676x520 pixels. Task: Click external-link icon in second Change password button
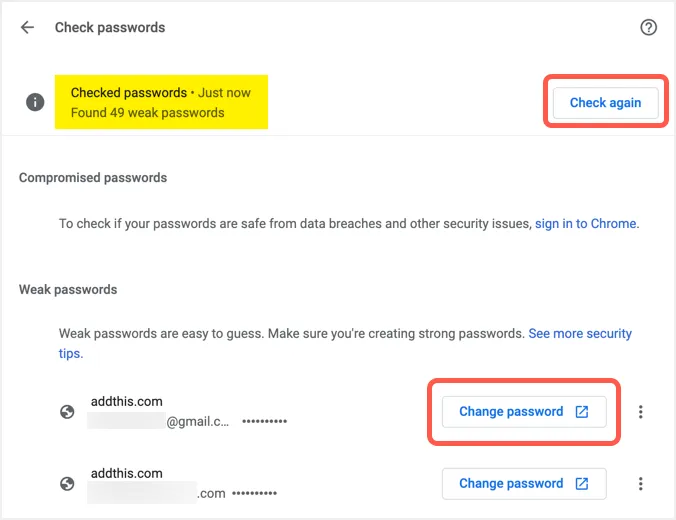coord(582,483)
